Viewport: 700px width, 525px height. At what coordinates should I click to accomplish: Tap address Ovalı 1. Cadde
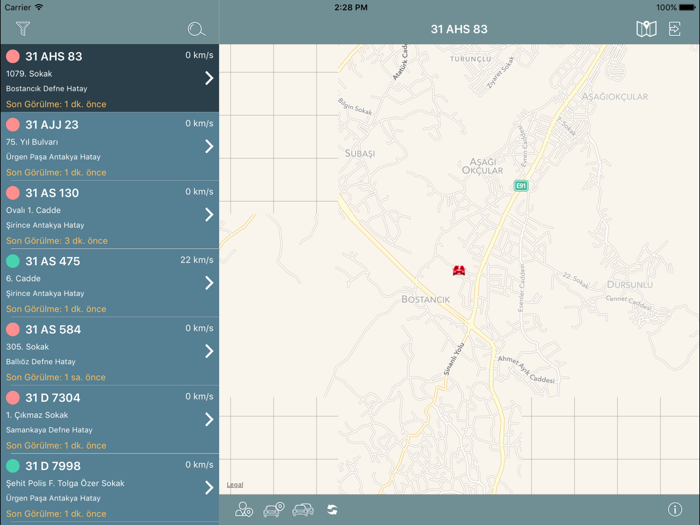click(x=33, y=210)
